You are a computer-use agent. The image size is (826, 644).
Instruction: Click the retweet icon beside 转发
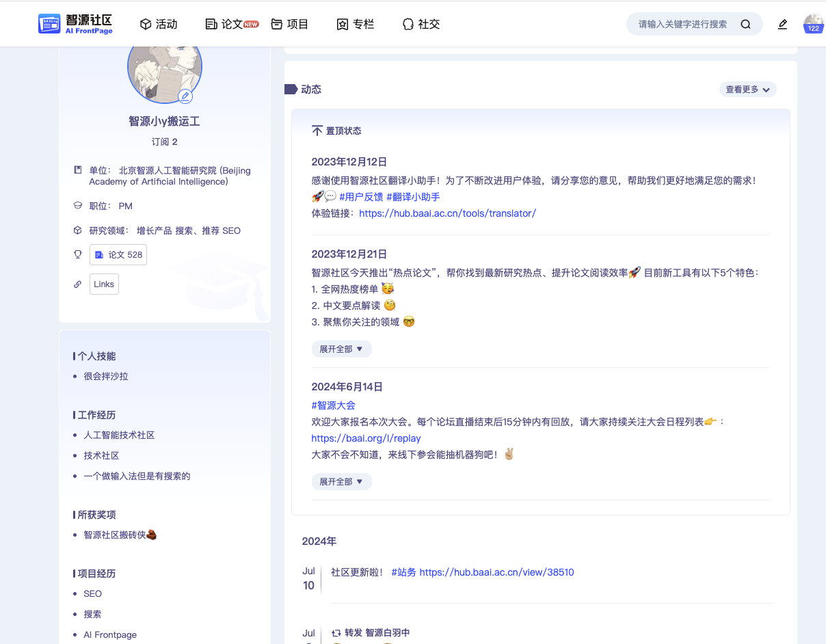pos(336,633)
